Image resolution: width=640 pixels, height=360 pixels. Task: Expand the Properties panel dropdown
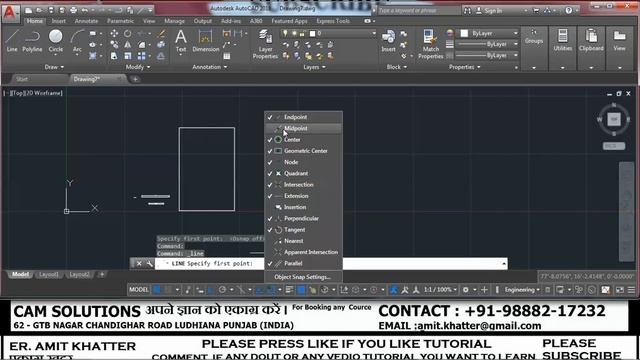tap(464, 67)
